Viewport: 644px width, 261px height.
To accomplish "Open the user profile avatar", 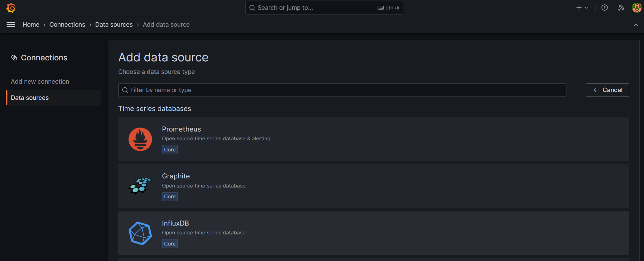I will tap(637, 8).
